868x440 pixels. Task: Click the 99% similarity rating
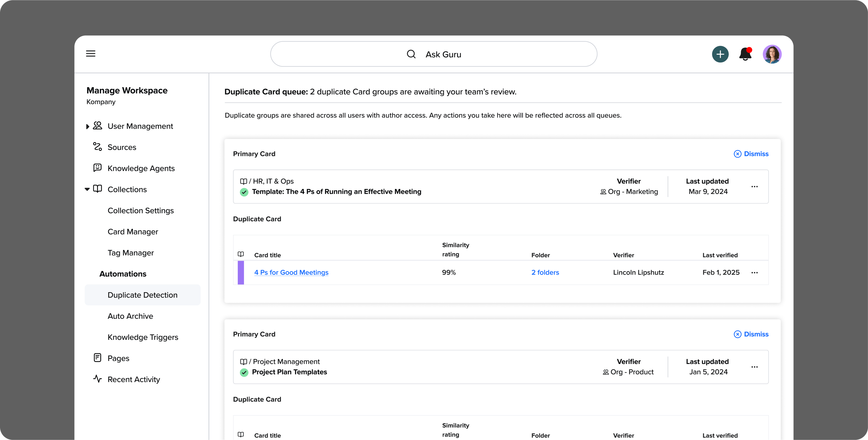449,273
